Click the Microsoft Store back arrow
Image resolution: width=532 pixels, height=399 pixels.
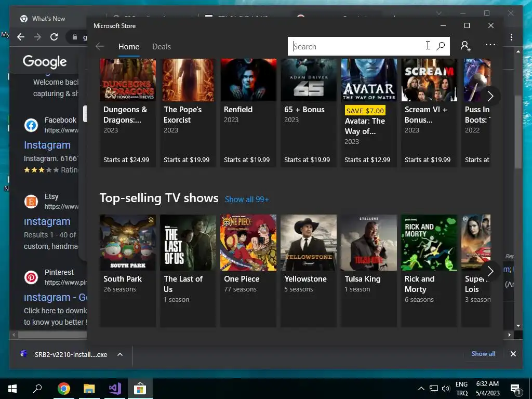[x=99, y=46]
